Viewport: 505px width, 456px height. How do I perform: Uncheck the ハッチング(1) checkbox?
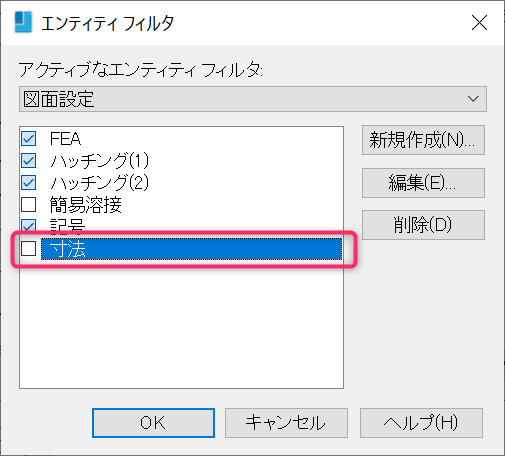pyautogui.click(x=29, y=161)
